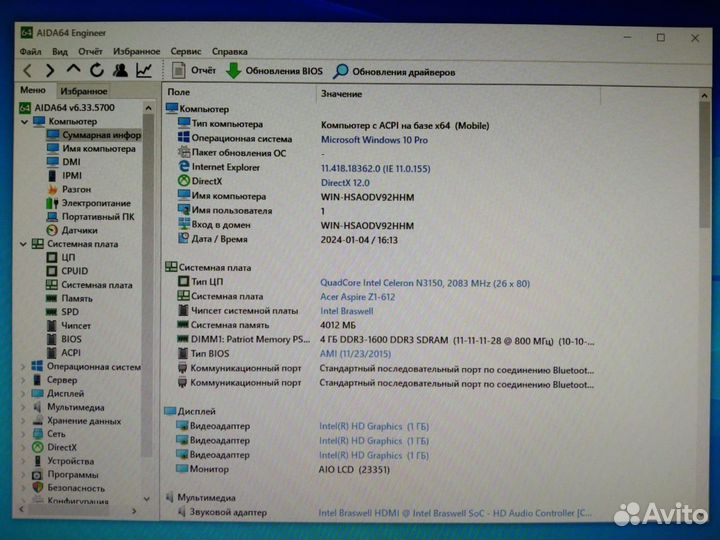The image size is (720, 540).
Task: Open the Файл menu
Action: click(30, 51)
